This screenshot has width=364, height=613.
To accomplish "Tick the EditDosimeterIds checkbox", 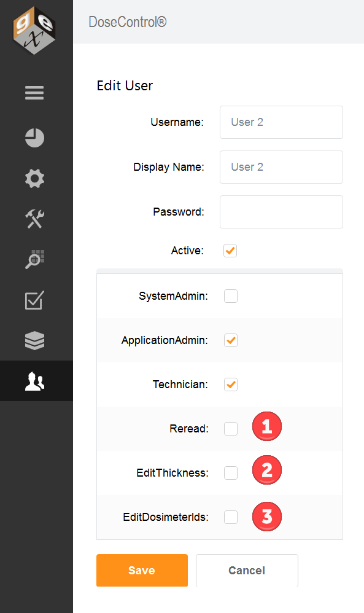I will click(231, 517).
